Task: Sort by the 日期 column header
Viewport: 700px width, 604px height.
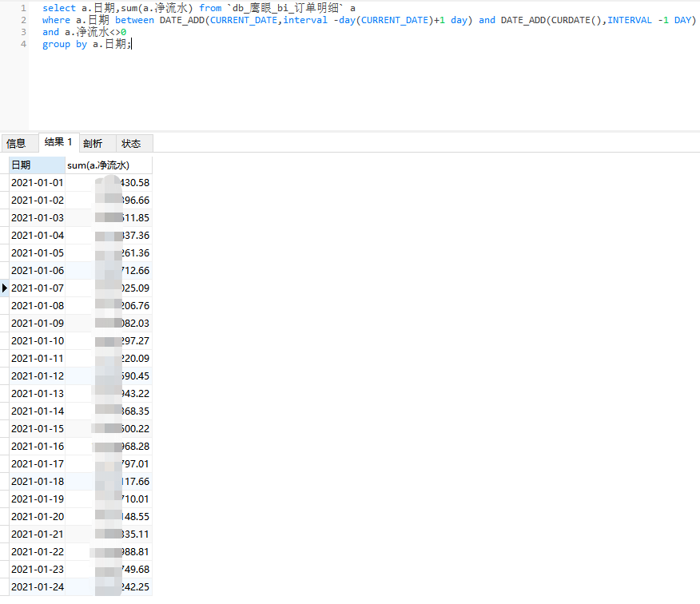Action: pos(37,165)
